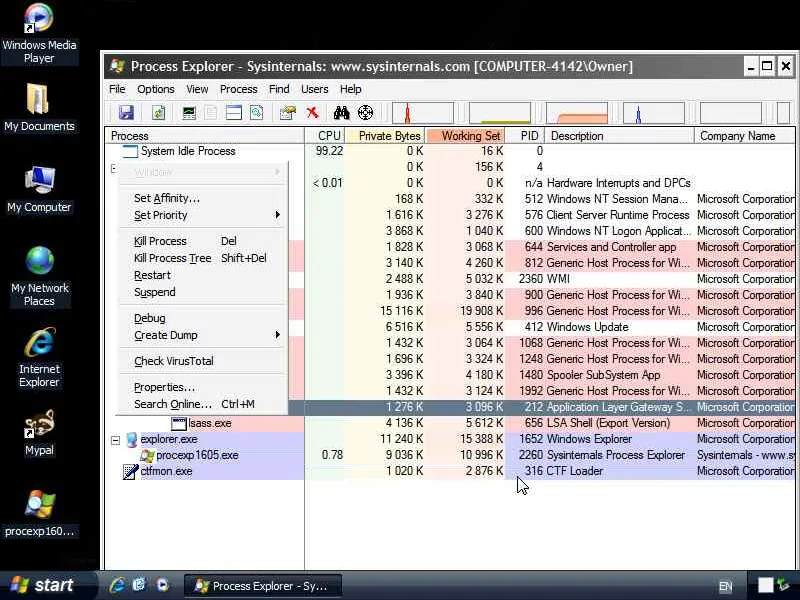Select Kill Process in context menu
This screenshot has height=600, width=800.
pos(203,241)
